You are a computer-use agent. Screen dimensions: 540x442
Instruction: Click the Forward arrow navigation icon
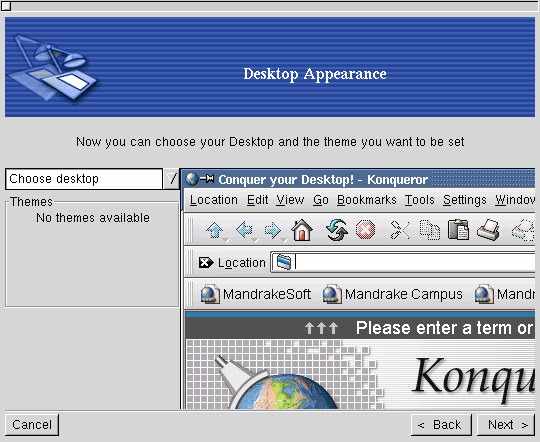pyautogui.click(x=273, y=230)
